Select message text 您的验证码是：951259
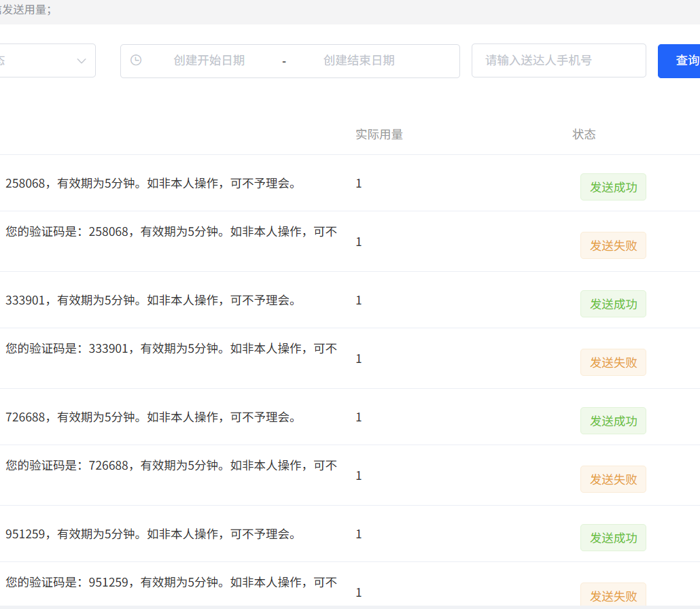Viewport: 700px width, 609px height. pyautogui.click(x=171, y=582)
